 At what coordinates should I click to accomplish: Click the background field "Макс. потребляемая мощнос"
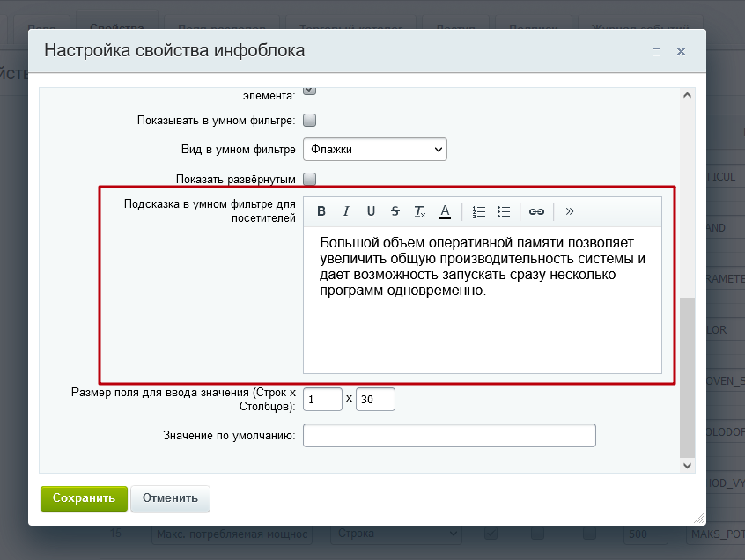click(232, 534)
